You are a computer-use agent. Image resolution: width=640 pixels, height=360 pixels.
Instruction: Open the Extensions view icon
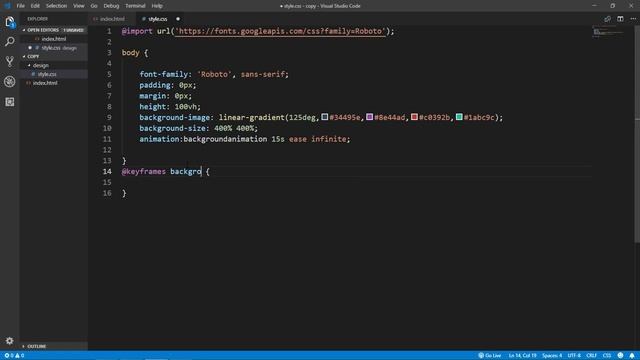(x=10, y=102)
